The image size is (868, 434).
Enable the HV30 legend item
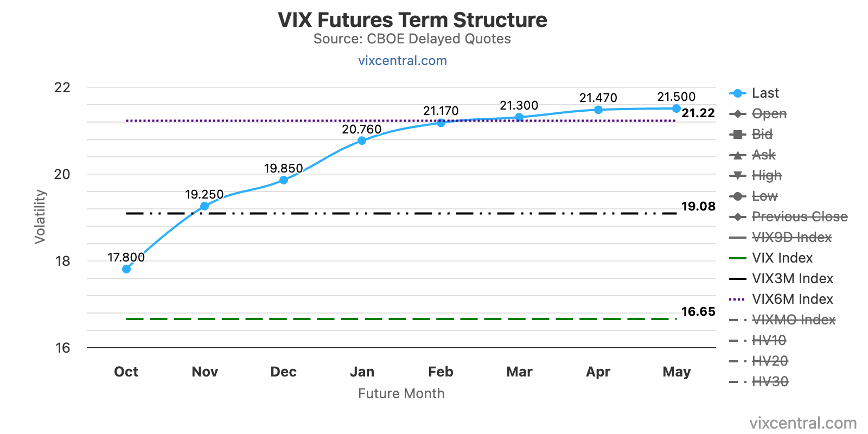click(770, 382)
